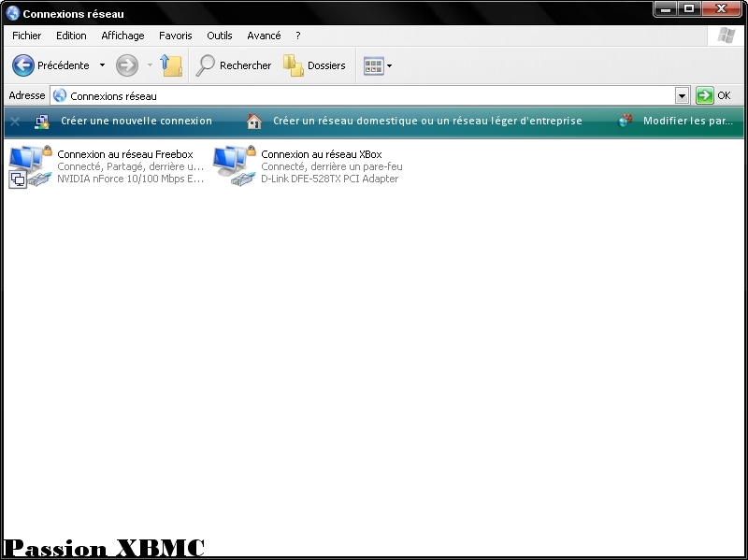
Task: Expand the forward history dropdown arrow
Action: (150, 65)
